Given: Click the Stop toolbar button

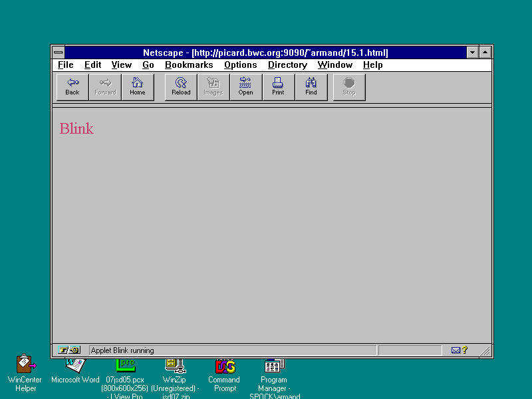Looking at the screenshot, I should point(349,87).
